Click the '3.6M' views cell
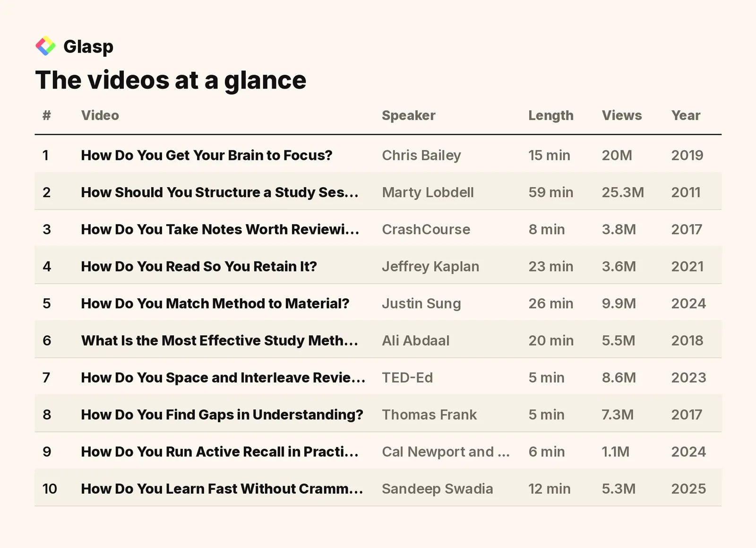The width and height of the screenshot is (756, 548). [x=619, y=266]
